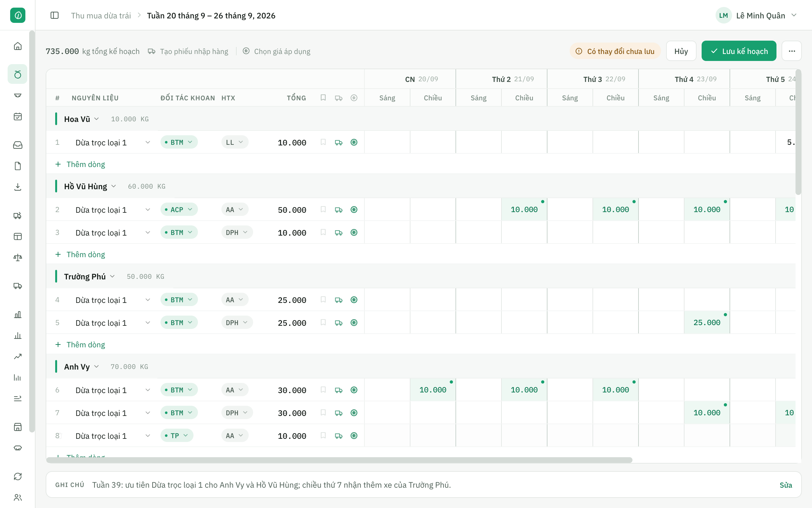Open the home icon in sidebar

click(x=17, y=46)
